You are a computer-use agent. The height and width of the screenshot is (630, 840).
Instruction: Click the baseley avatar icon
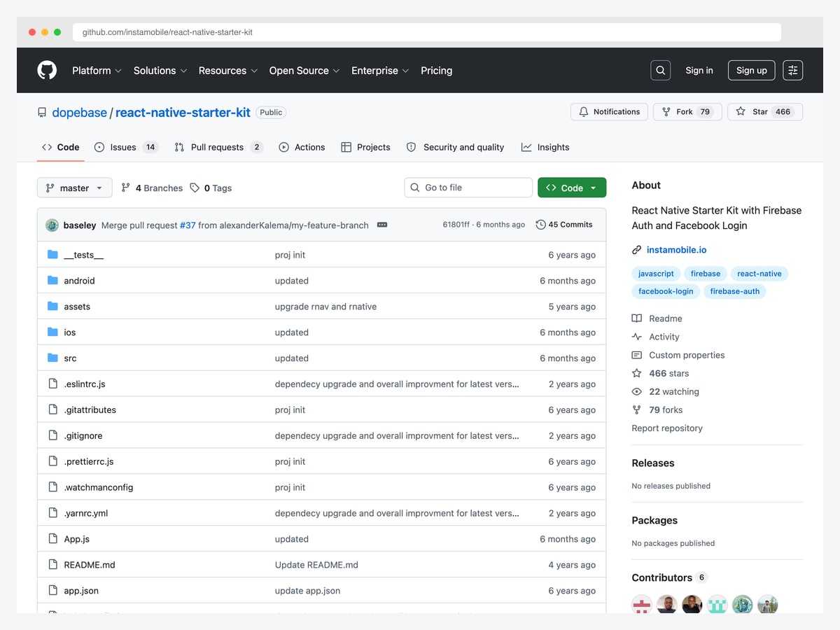(x=52, y=225)
